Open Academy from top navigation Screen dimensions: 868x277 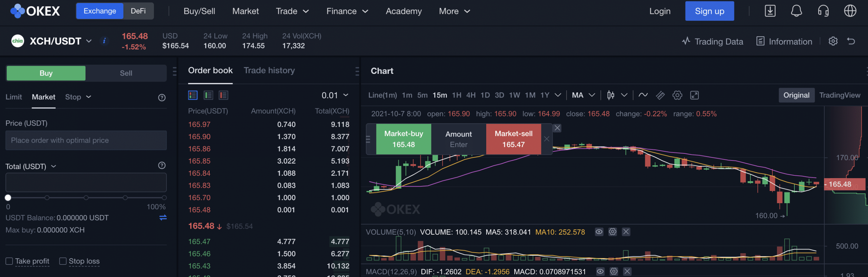[x=403, y=11]
